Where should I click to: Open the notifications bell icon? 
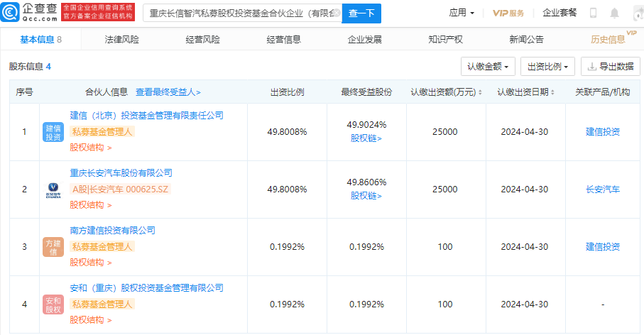614,13
